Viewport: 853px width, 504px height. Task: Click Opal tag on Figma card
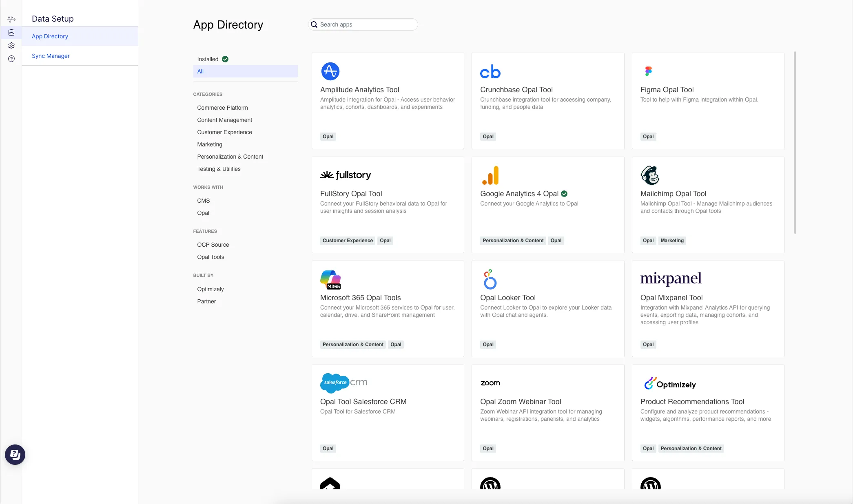(648, 137)
